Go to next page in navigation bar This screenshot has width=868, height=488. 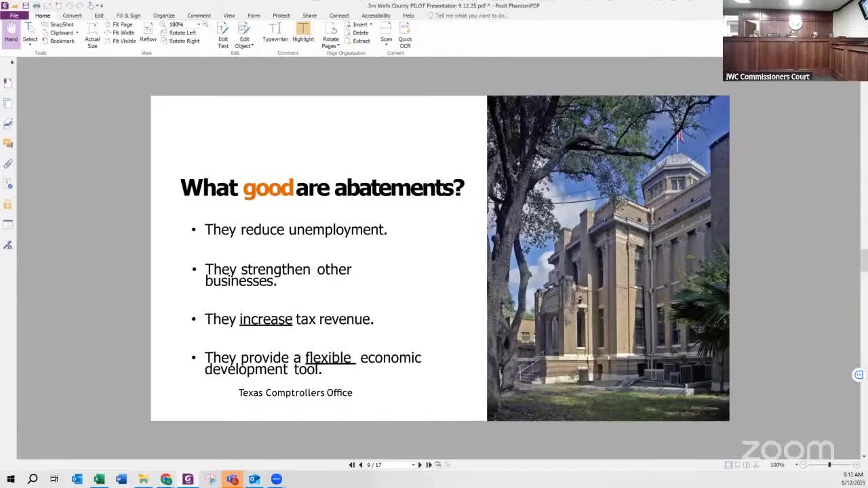pyautogui.click(x=420, y=465)
